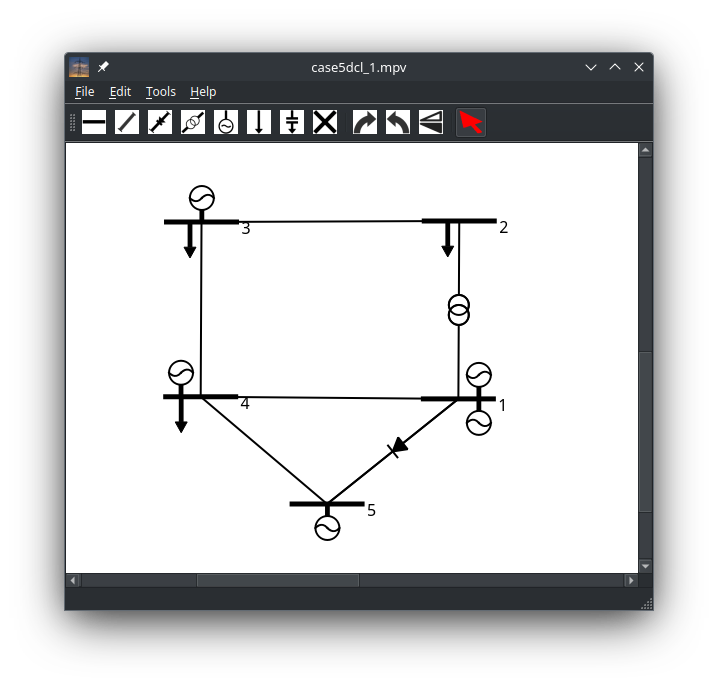Select bus bar labeled 5
Image resolution: width=718 pixels, height=687 pixels.
(327, 504)
